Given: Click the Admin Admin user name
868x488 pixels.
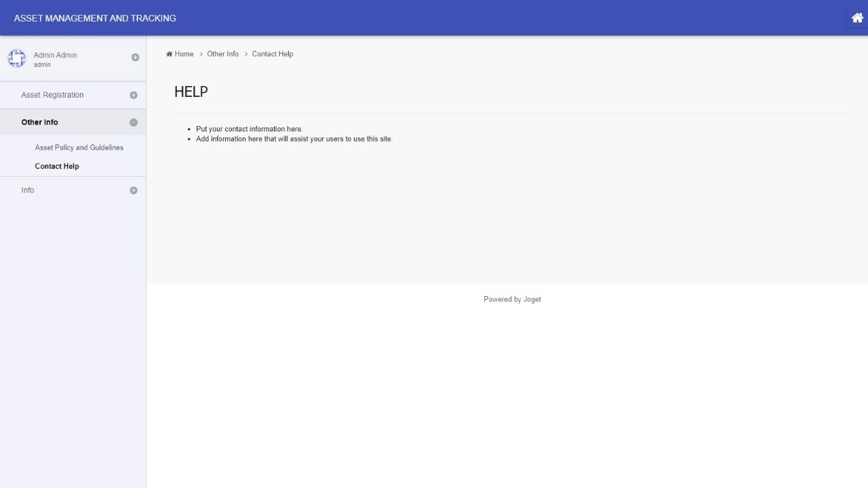Looking at the screenshot, I should [x=55, y=55].
